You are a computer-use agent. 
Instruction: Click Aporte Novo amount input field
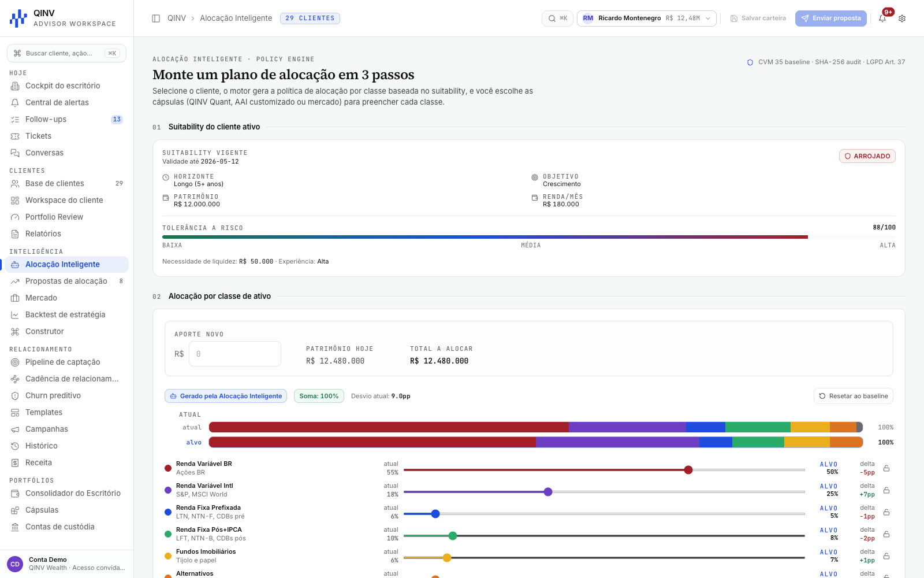(x=235, y=354)
